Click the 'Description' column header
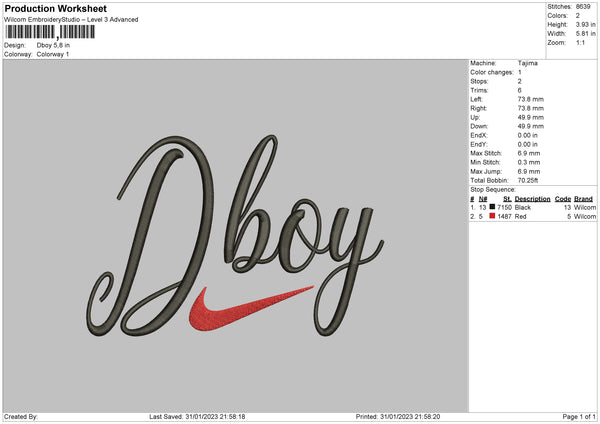The width and height of the screenshot is (600, 424). click(532, 199)
